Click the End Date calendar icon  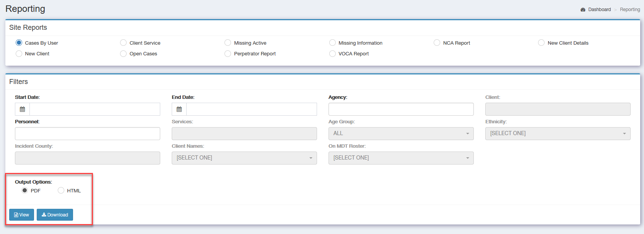pos(179,109)
